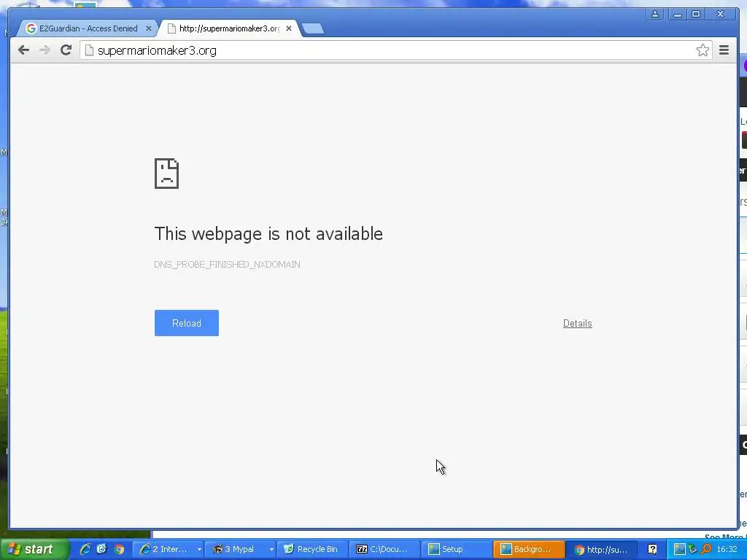Click the 16:32 system clock

tap(727, 550)
